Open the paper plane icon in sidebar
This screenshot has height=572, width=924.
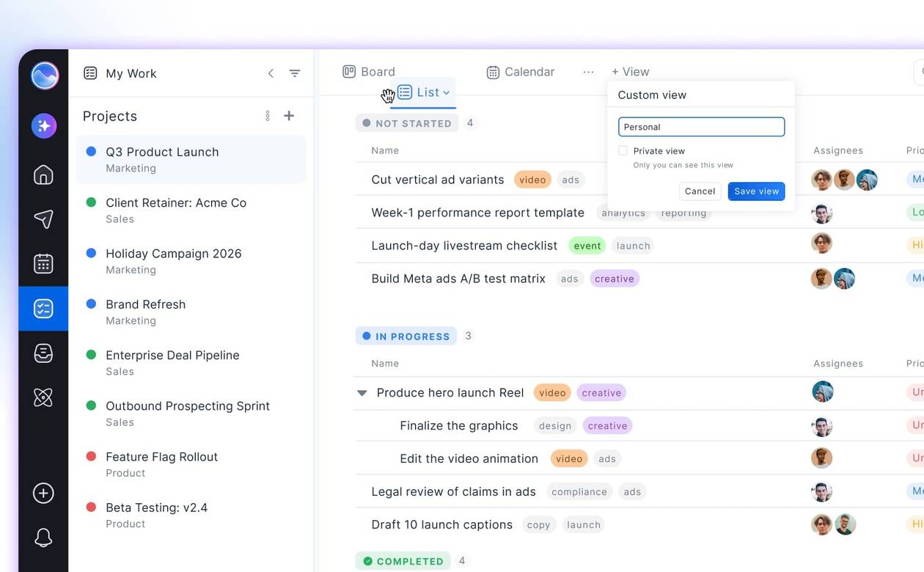pyautogui.click(x=43, y=219)
